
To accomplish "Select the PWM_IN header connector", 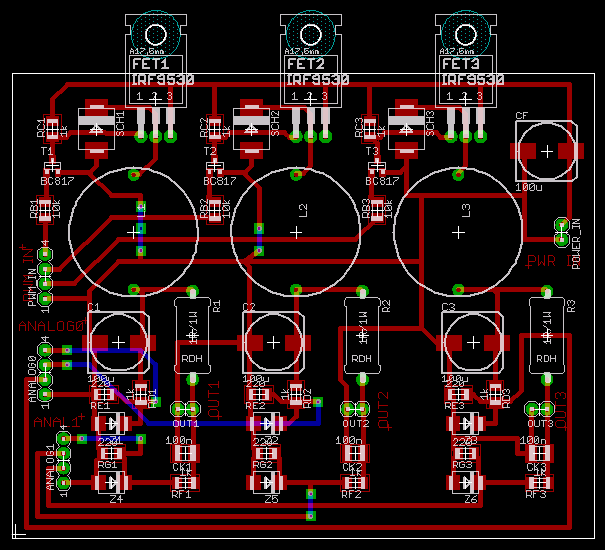I will [x=46, y=276].
